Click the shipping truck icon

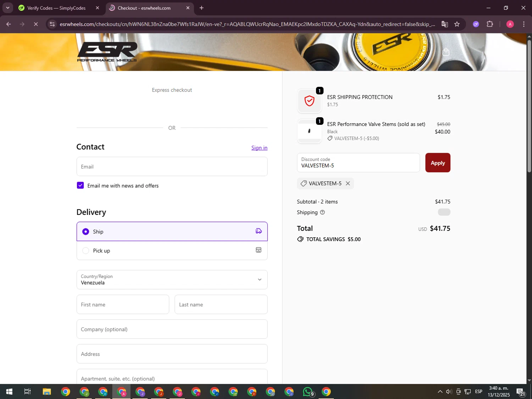[x=259, y=231]
